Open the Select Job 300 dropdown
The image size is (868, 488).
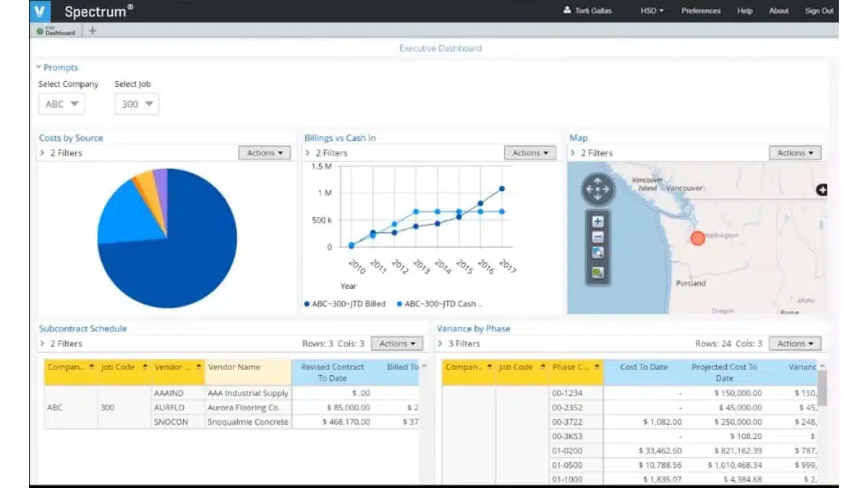pos(137,104)
